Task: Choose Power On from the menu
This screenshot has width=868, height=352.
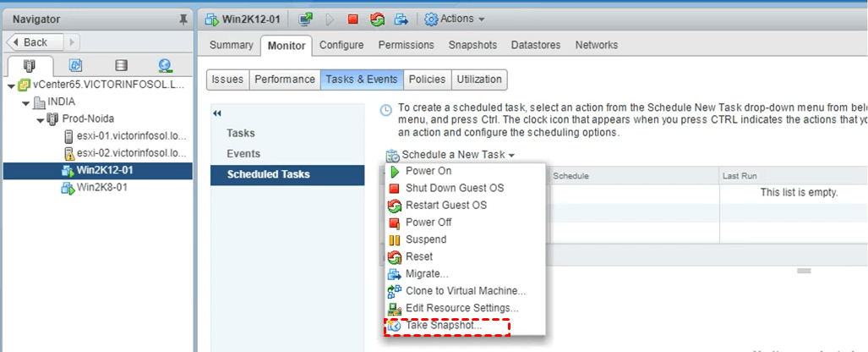Action: (x=465, y=171)
